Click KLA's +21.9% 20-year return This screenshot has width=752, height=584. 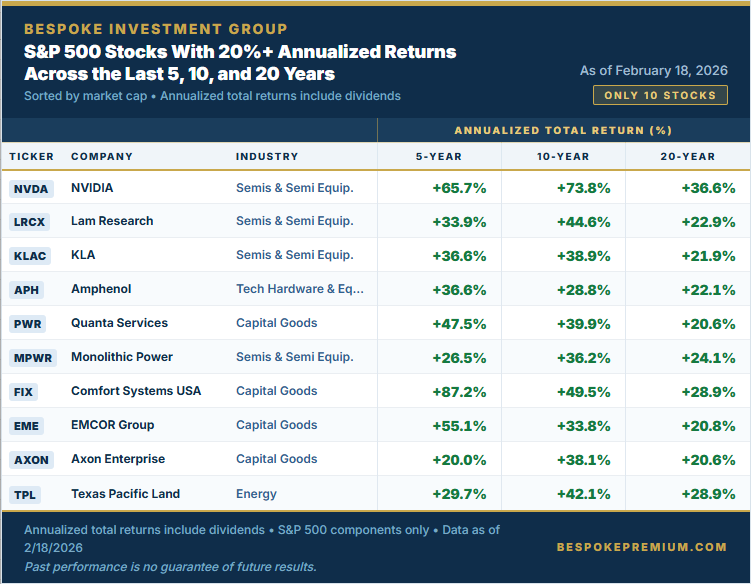708,256
